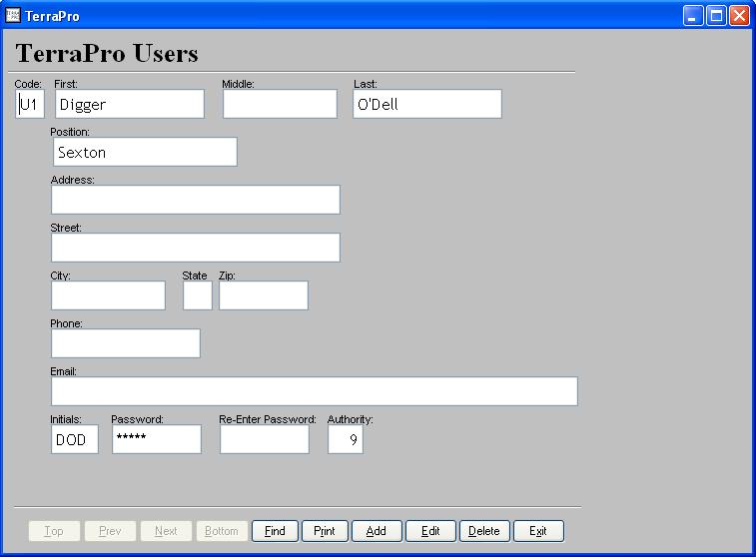Image resolution: width=756 pixels, height=557 pixels.
Task: Click the empty Middle name field
Action: [280, 104]
